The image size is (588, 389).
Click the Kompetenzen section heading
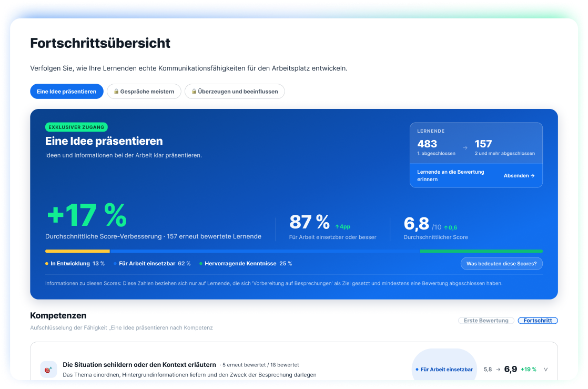pyautogui.click(x=58, y=315)
